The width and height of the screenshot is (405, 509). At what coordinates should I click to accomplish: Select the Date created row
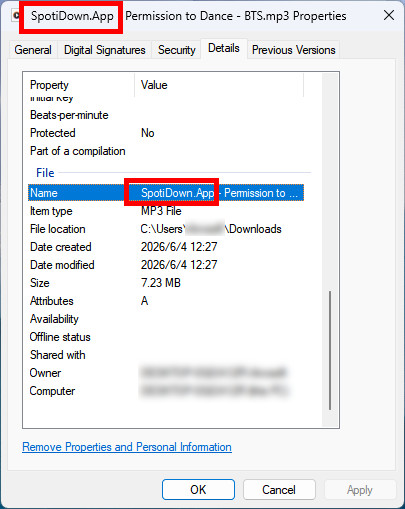point(166,247)
